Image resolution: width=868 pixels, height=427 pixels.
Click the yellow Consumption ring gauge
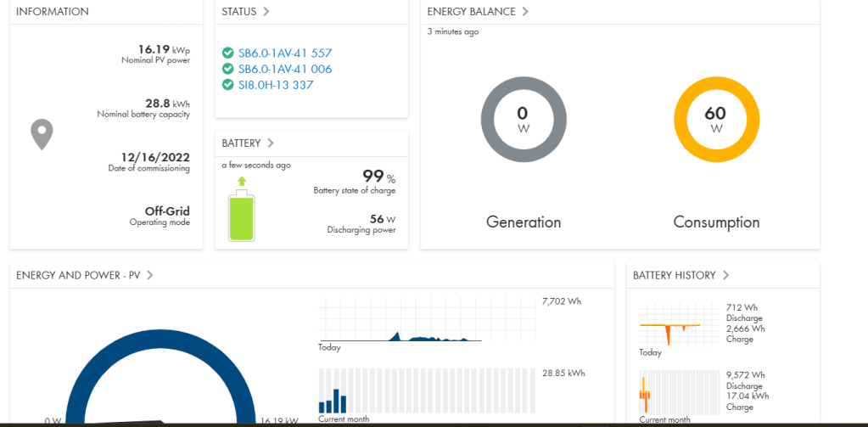click(715, 119)
